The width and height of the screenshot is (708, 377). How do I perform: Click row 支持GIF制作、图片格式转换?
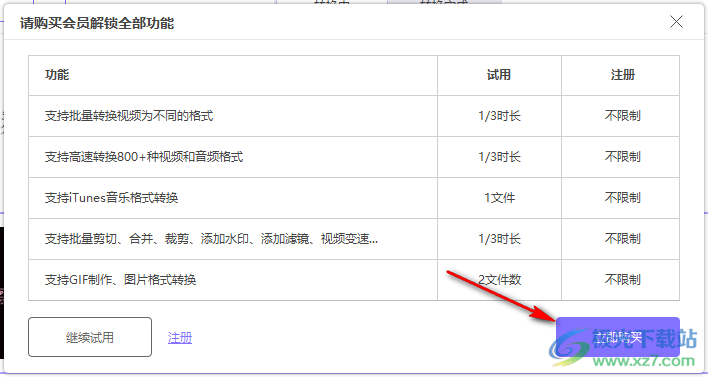click(354, 280)
